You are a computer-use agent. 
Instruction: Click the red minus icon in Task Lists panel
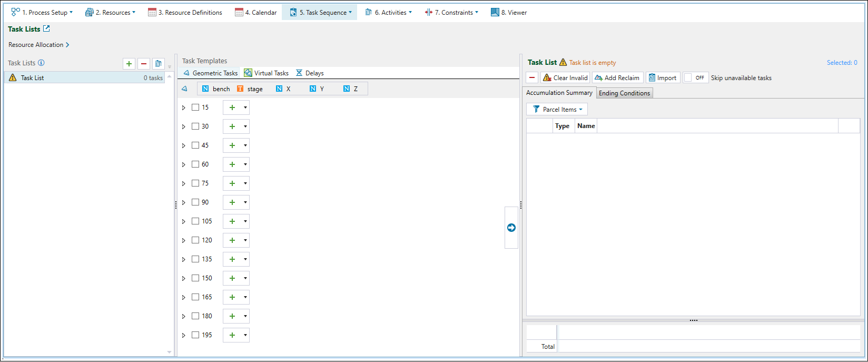click(144, 64)
